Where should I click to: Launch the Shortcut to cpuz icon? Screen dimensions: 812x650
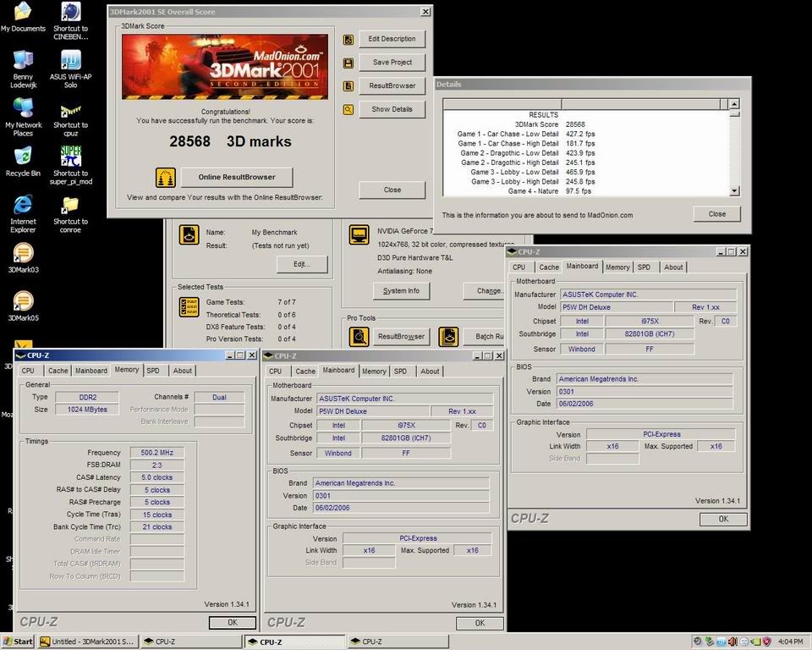(70, 119)
